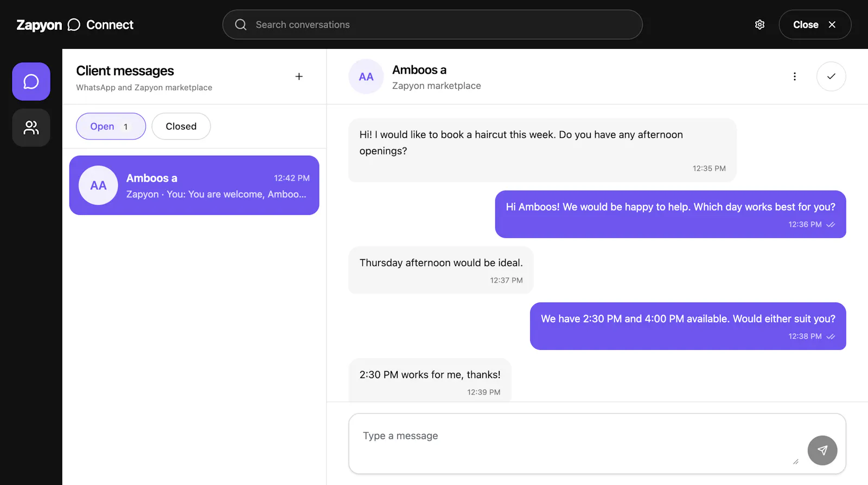This screenshot has height=485, width=868.
Task: Click '2:30 PM works for me, thanks!' message
Action: click(430, 380)
